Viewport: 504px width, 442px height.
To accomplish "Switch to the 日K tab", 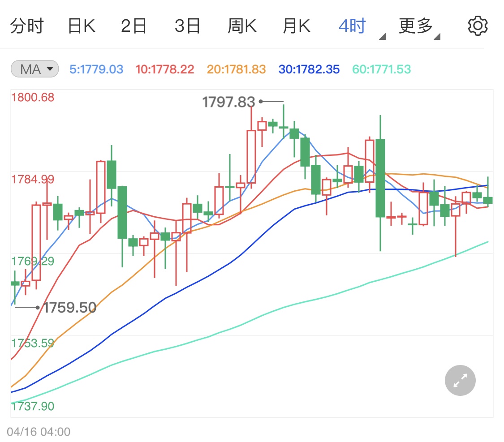I will (x=82, y=26).
